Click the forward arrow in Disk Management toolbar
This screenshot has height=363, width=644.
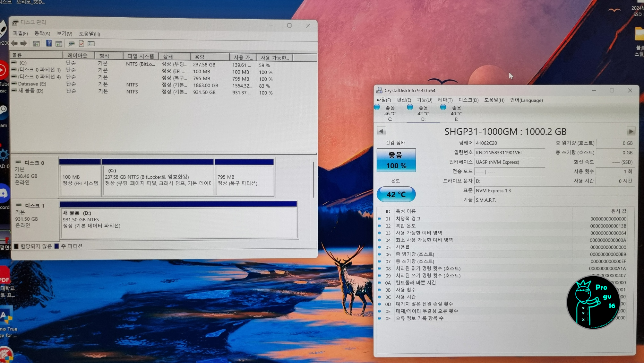pyautogui.click(x=24, y=43)
